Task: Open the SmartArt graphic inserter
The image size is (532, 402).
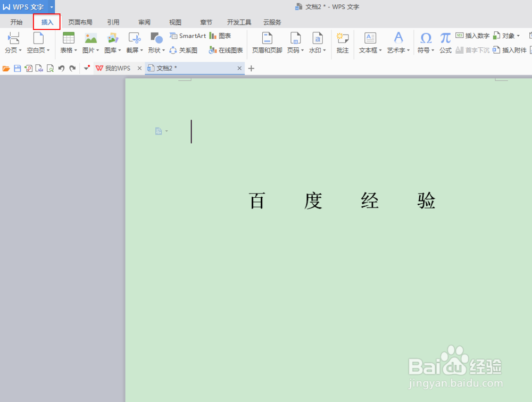Action: [x=187, y=36]
